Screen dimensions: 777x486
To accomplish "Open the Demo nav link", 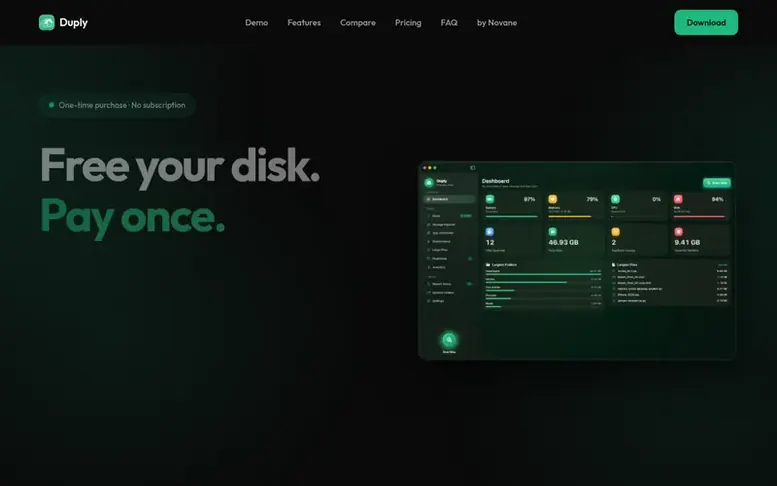I will [x=256, y=23].
